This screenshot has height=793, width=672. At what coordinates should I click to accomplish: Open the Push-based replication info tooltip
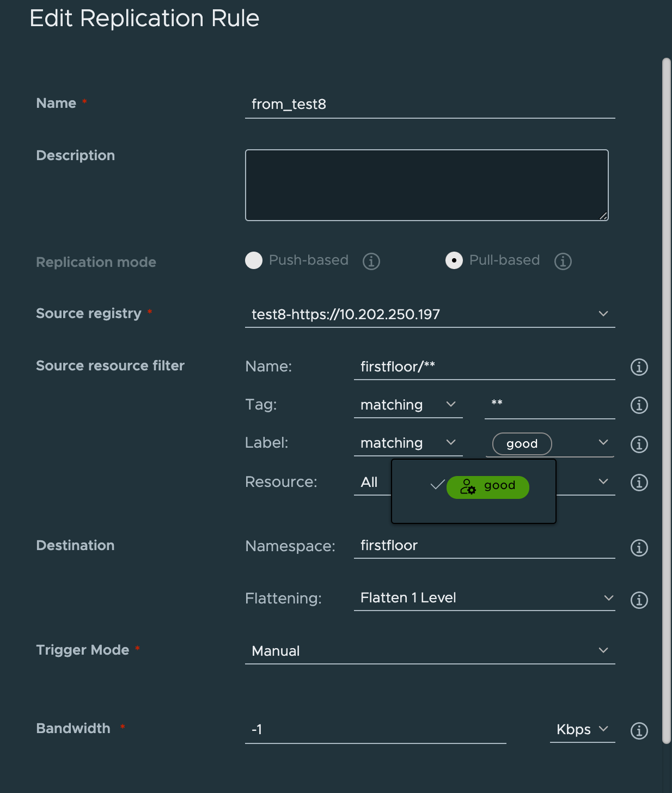pos(372,261)
